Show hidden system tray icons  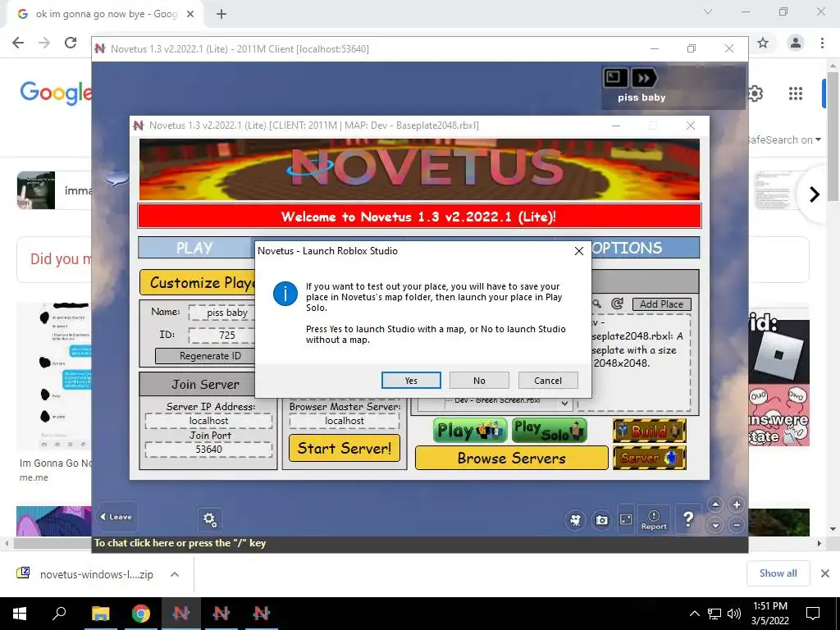[x=694, y=614]
